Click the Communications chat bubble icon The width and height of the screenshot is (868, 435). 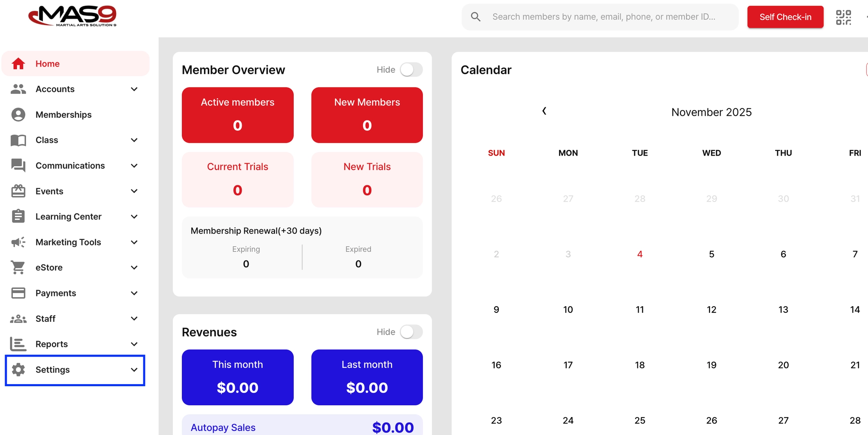pyautogui.click(x=18, y=165)
